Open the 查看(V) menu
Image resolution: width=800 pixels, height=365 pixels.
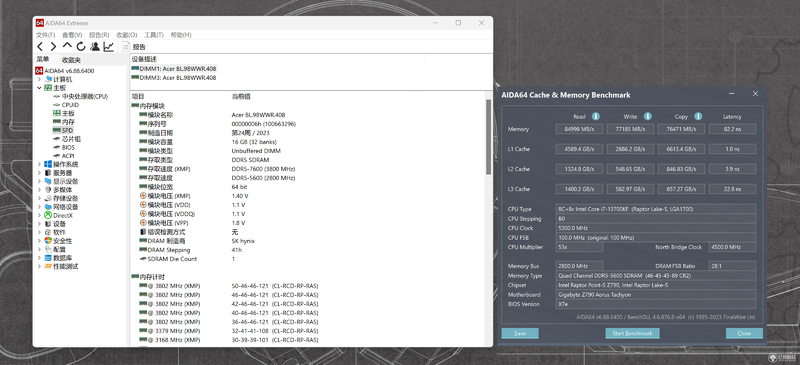tap(72, 35)
